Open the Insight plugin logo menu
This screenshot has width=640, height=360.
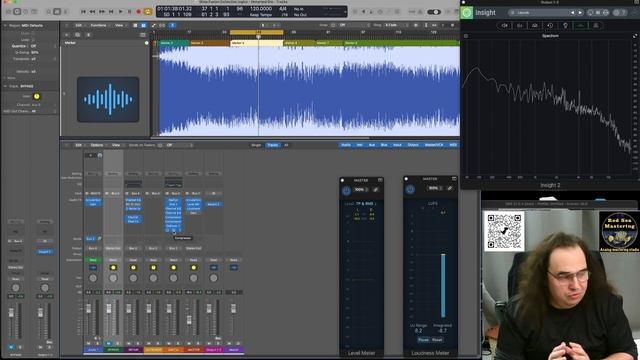click(467, 13)
